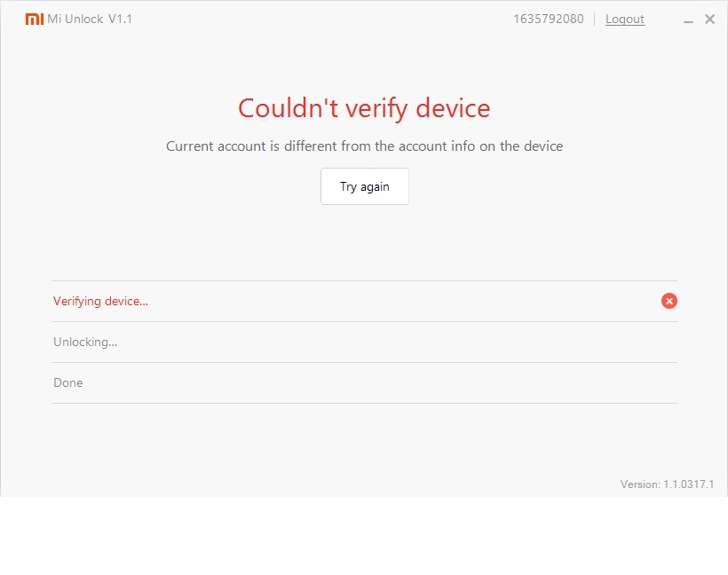Screen dimensions: 728x575
Task: Click the separator line above Verifying device
Action: tap(364, 280)
